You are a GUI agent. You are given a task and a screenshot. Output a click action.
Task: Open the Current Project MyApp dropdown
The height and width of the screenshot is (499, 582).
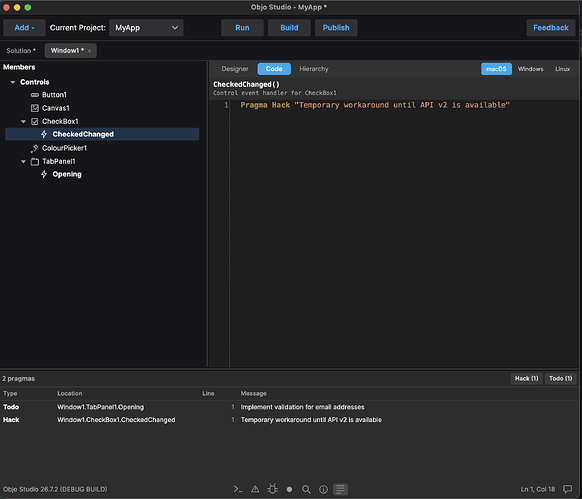146,28
